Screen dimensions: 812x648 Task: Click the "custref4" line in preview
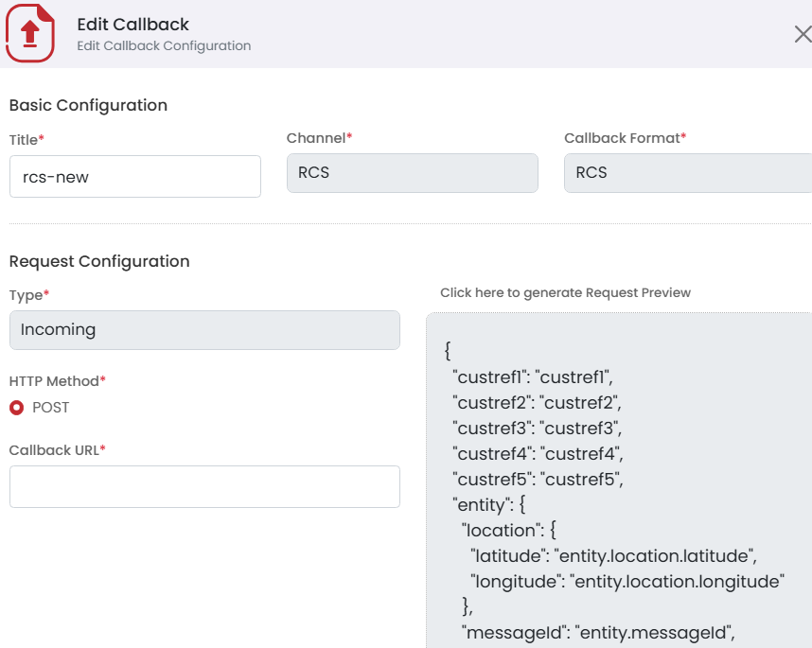(538, 454)
